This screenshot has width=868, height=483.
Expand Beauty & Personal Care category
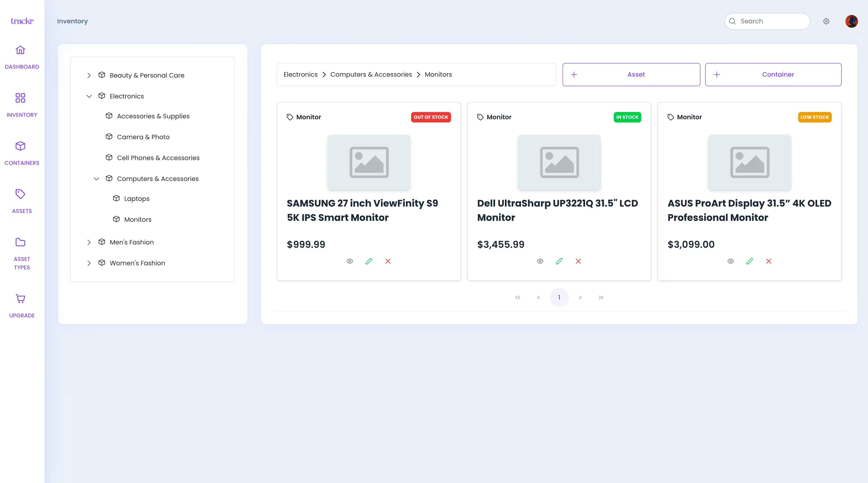coord(89,76)
